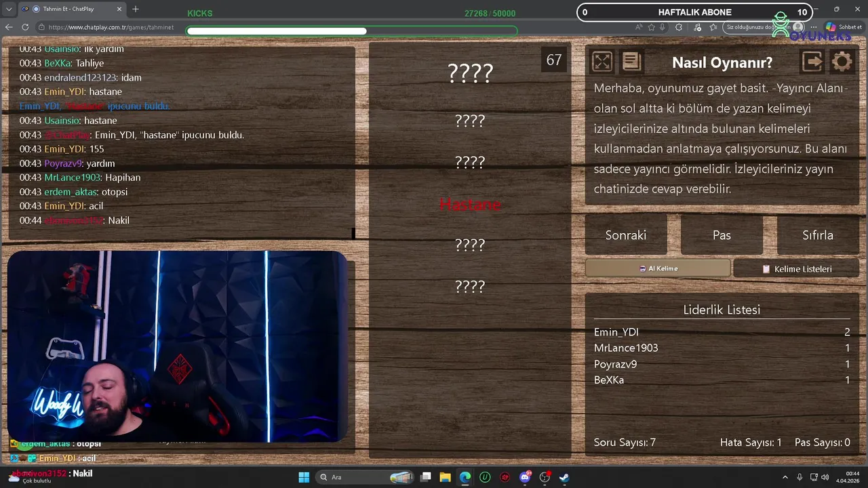Click the Soru Sayısı: 7 counter
Screen dimensions: 868x488
[625, 443]
